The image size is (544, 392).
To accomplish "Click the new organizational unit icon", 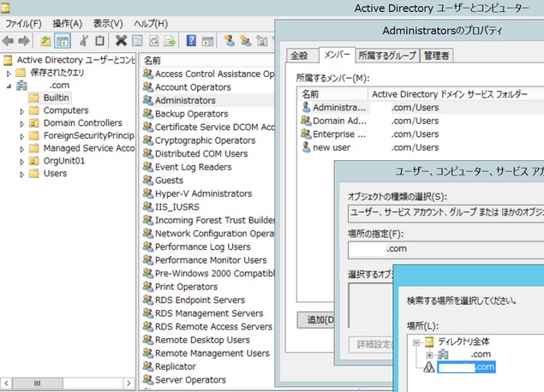I will tap(262, 41).
